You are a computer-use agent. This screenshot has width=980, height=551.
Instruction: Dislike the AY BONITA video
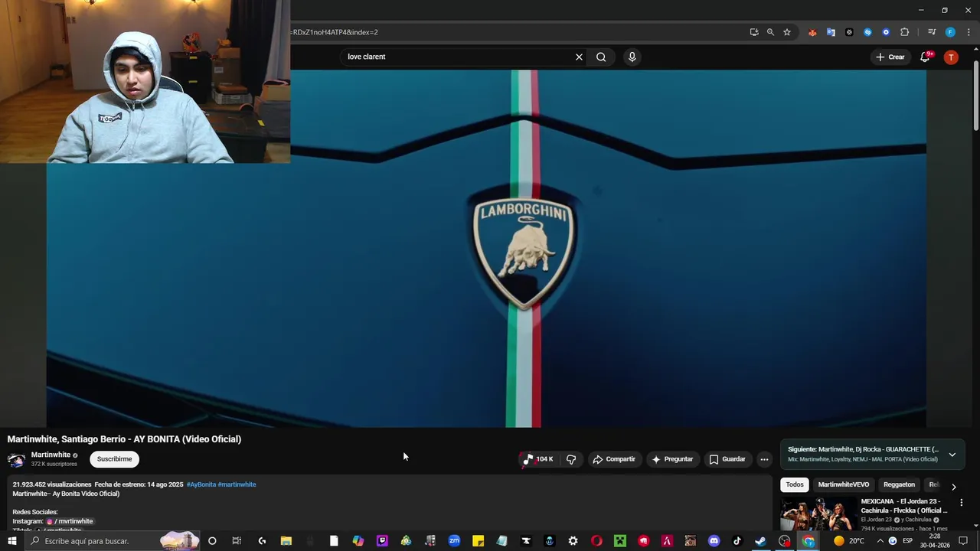coord(571,459)
